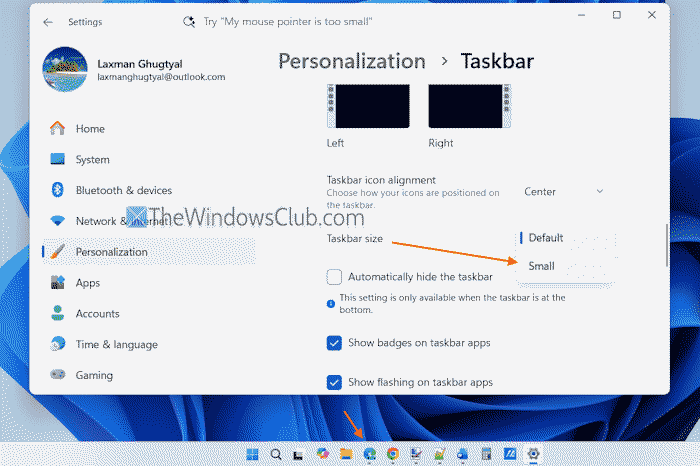The image size is (700, 466).
Task: Open the green sketch app icon on taskbar
Action: click(439, 454)
